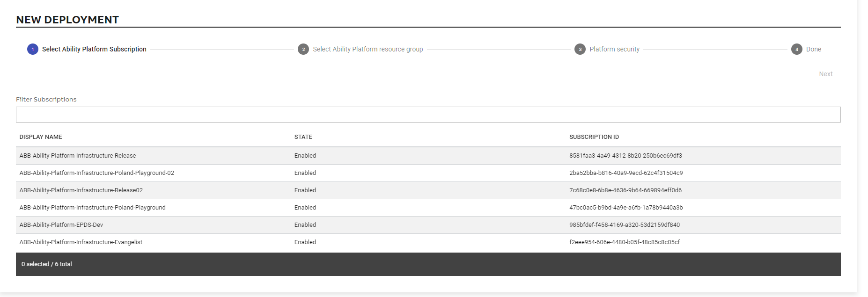Image resolution: width=868 pixels, height=297 pixels.
Task: Jump to the Done step label
Action: tap(814, 49)
